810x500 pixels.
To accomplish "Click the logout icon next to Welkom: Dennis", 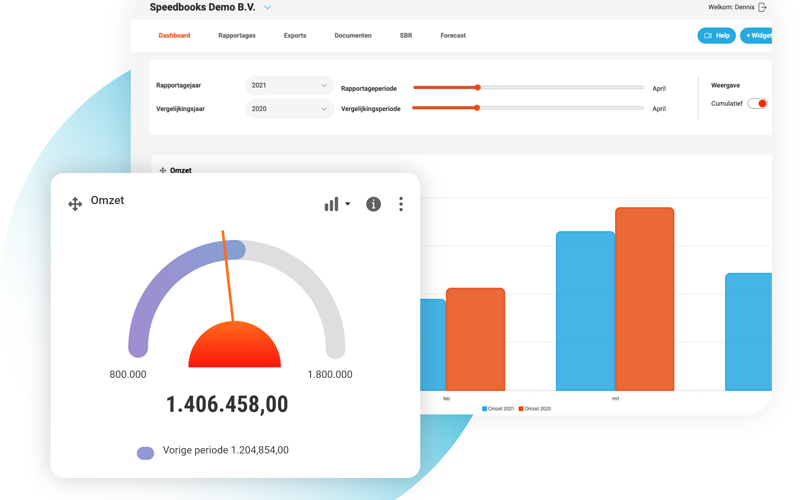I will tap(762, 7).
